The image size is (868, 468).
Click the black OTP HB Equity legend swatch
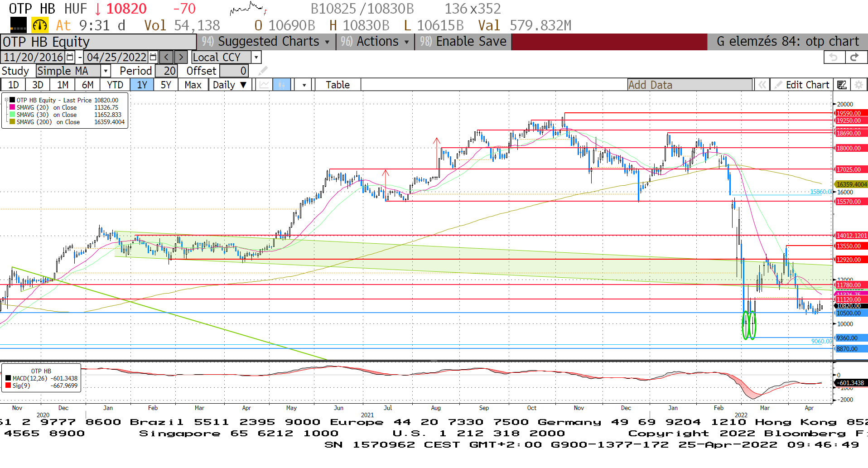click(12, 100)
